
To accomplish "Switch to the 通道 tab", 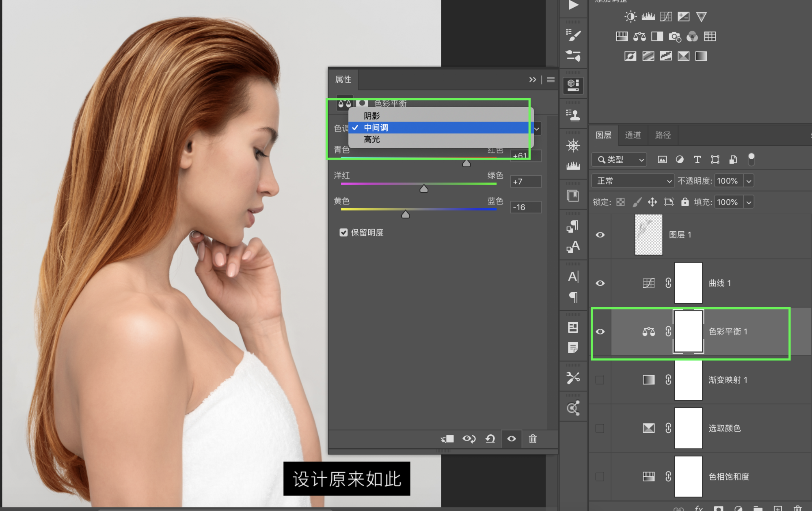I will (633, 135).
